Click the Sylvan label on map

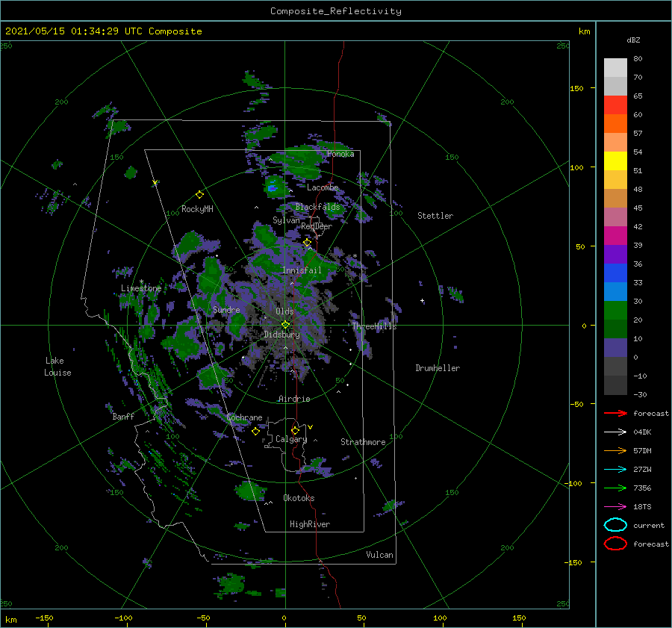tap(286, 220)
